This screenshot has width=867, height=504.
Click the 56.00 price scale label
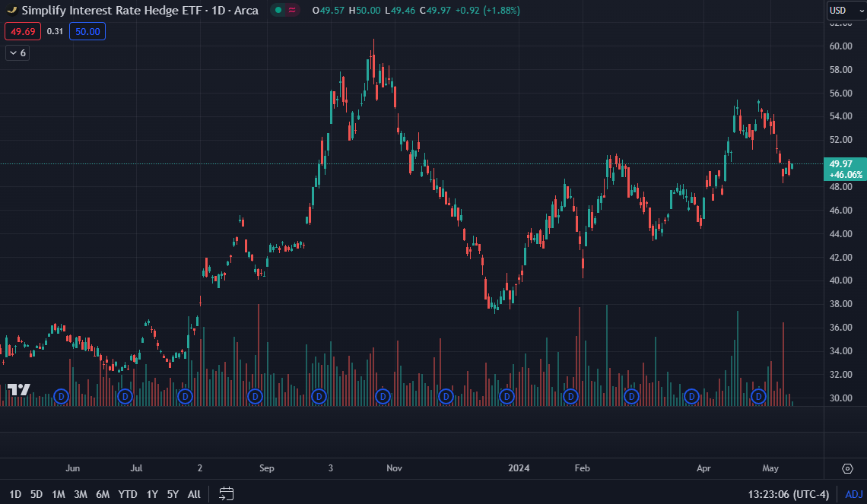pos(840,93)
